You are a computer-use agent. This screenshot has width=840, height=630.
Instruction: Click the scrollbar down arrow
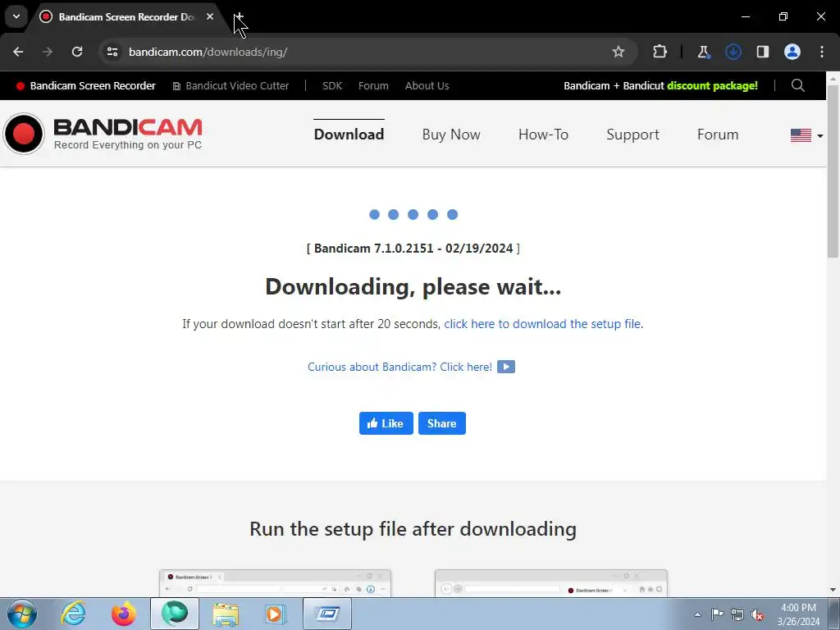coord(833,590)
